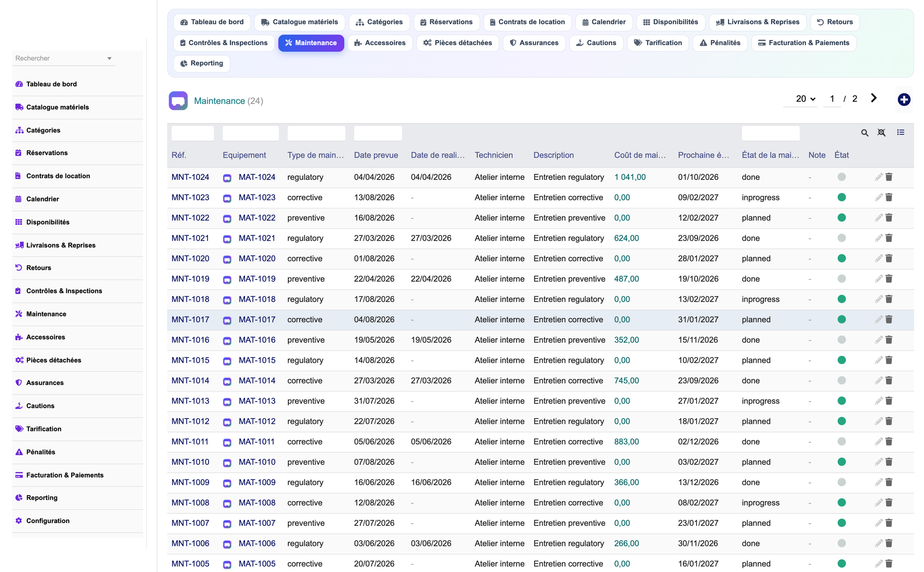Edit row MNT-1010 with pencil icon
924x572 pixels.
click(x=878, y=462)
